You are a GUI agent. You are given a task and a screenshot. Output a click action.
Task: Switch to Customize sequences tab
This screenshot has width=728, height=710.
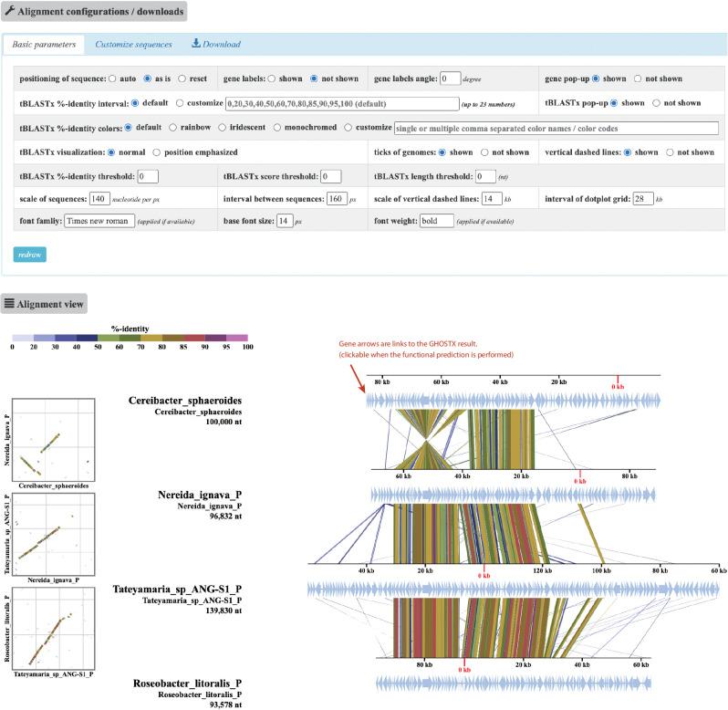click(x=133, y=44)
